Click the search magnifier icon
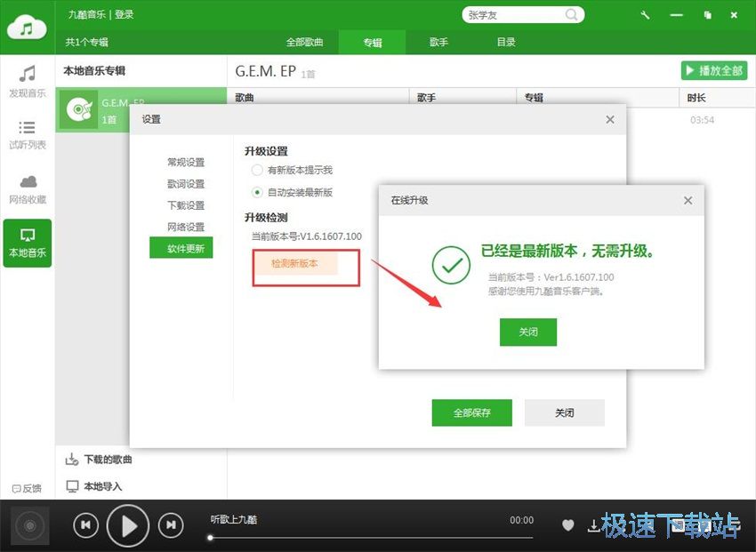 click(x=571, y=15)
